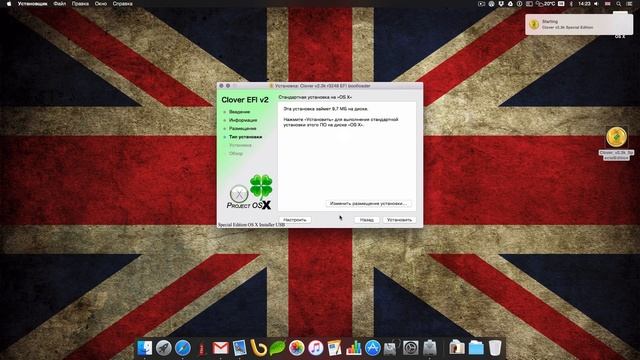This screenshot has height=360, width=640.
Task: Open custom options via Настроить button
Action: pos(295,220)
